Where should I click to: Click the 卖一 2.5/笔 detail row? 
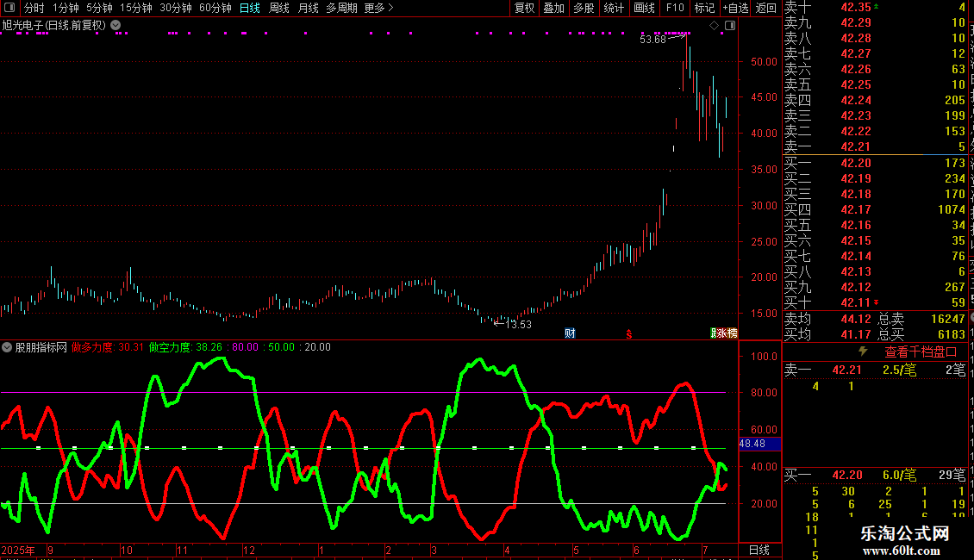pyautogui.click(x=875, y=370)
